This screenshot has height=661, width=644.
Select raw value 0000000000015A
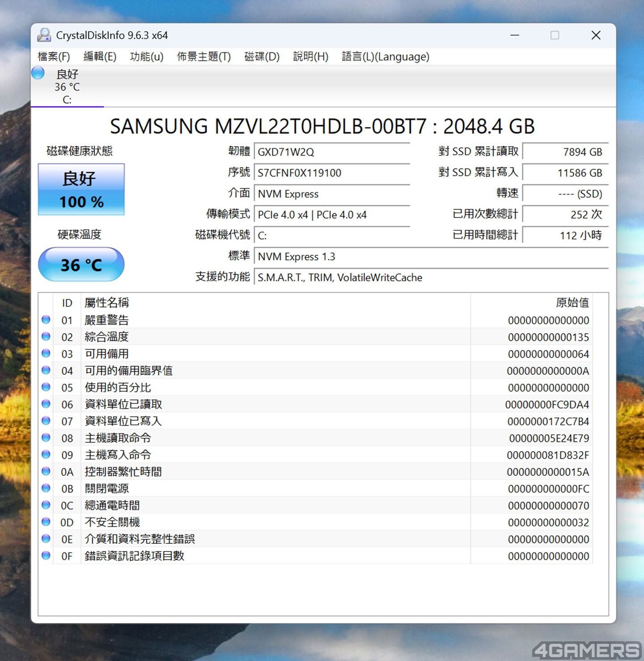coord(548,472)
